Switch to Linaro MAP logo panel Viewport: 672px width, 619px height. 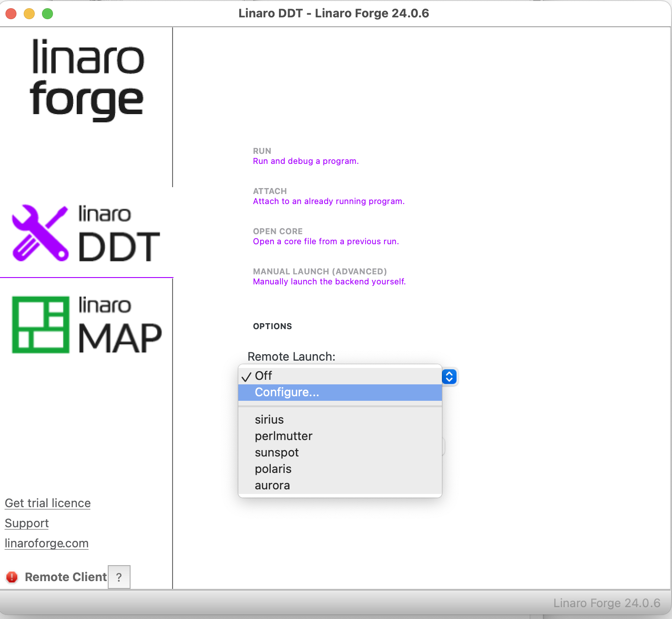(x=86, y=324)
